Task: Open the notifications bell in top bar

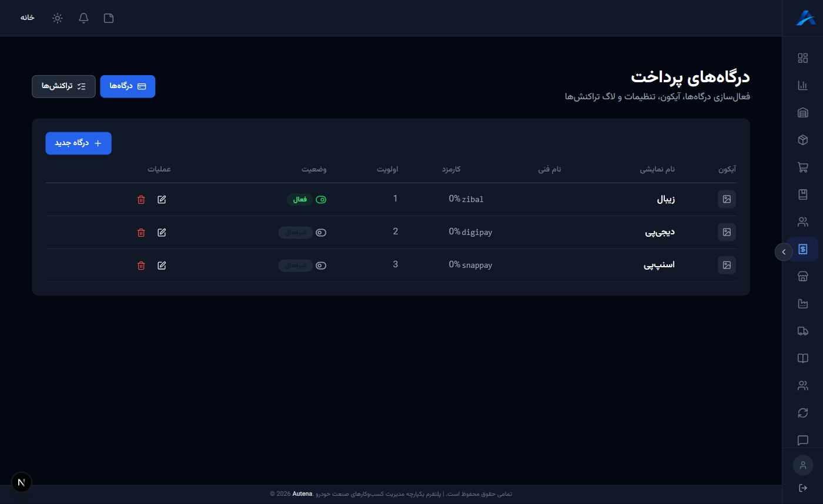Action: click(83, 18)
